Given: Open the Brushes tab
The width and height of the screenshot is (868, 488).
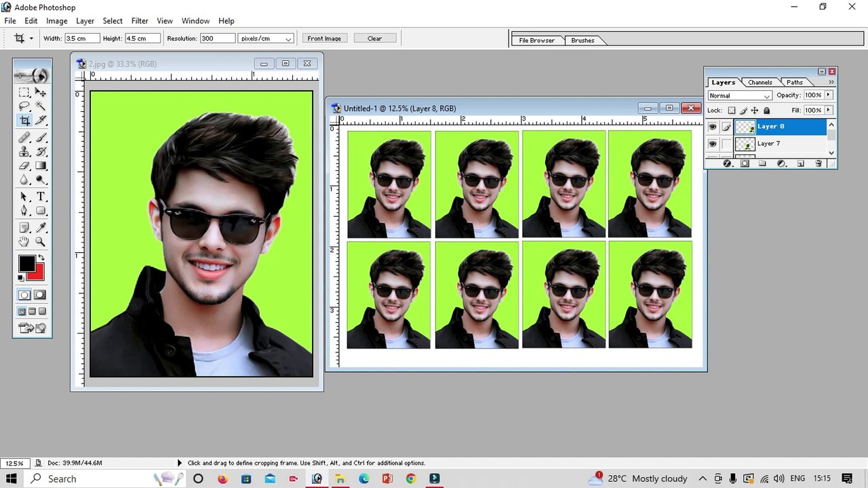Looking at the screenshot, I should (x=583, y=41).
